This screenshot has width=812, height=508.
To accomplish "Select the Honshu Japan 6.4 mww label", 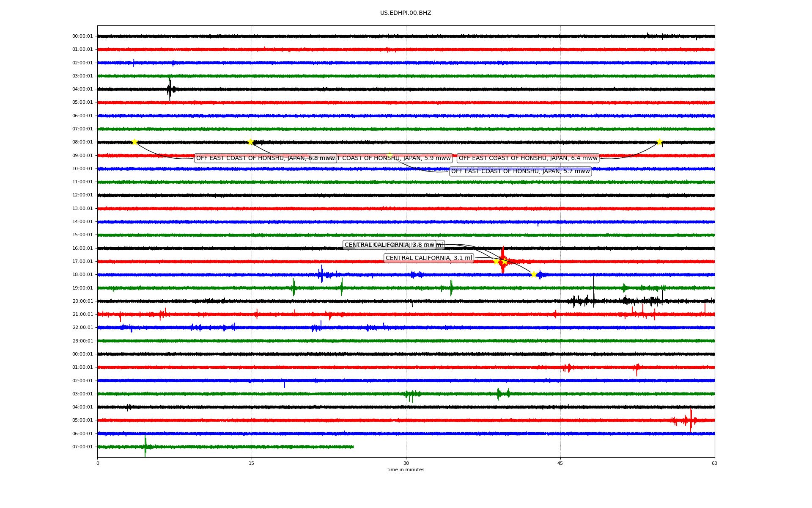I will pyautogui.click(x=528, y=158).
